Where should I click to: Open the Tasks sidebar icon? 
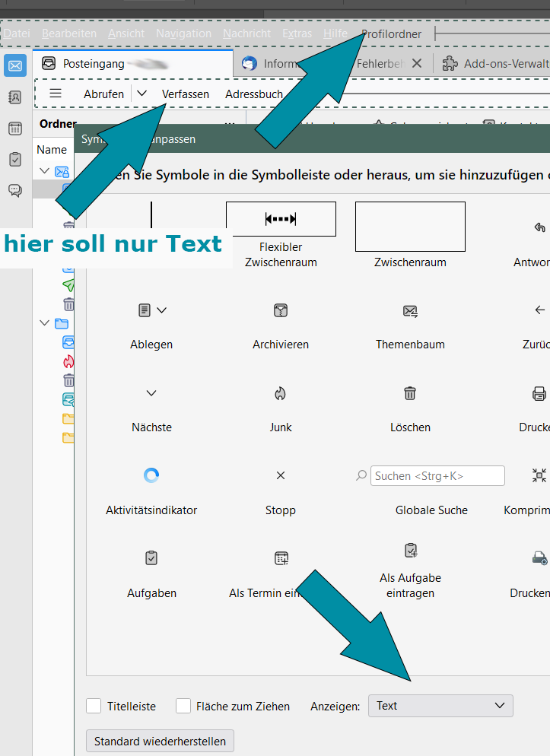click(15, 160)
